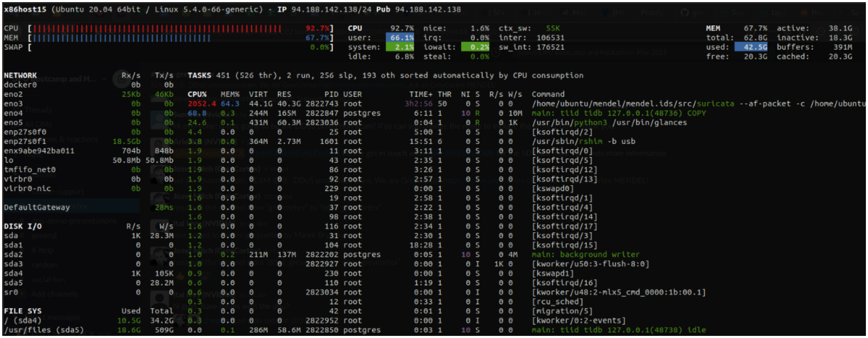Click the [kswapd1] process entry

pos(553,273)
